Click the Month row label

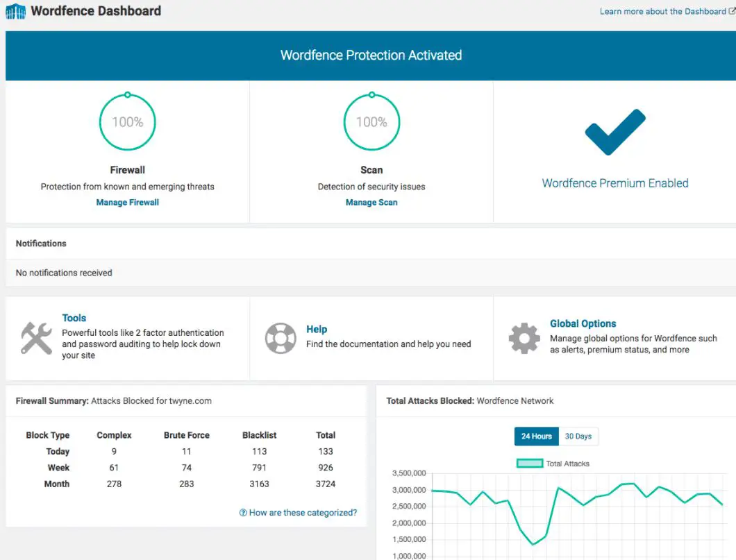pyautogui.click(x=57, y=484)
